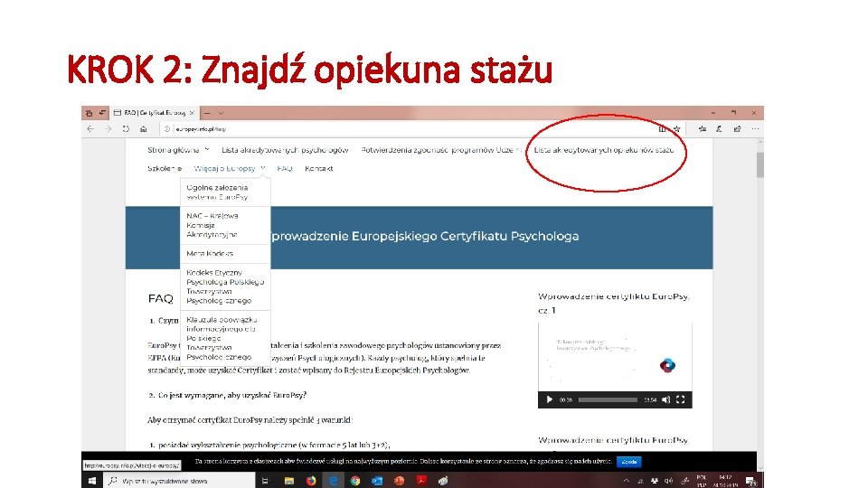Open the Action Center notifications icon
Viewport: 868px width, 488px height.
tap(751, 481)
